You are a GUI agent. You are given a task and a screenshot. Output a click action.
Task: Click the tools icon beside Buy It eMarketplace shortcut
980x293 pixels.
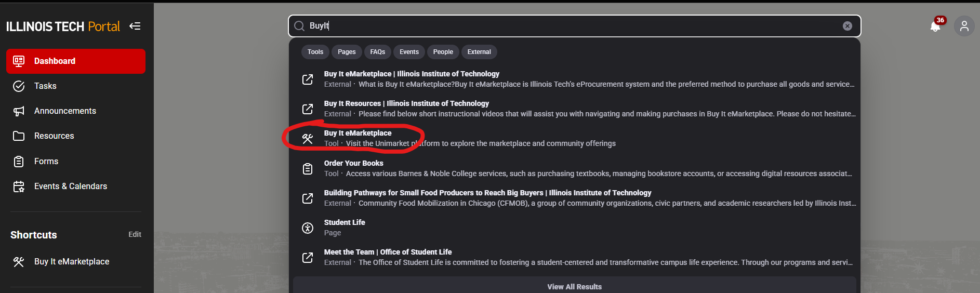[x=19, y=262]
